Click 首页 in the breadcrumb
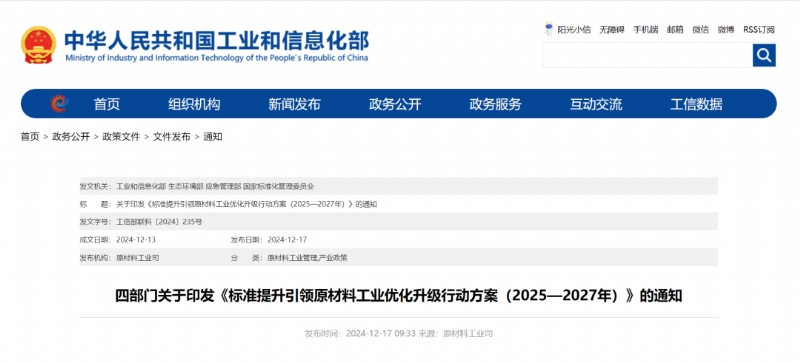 point(30,137)
